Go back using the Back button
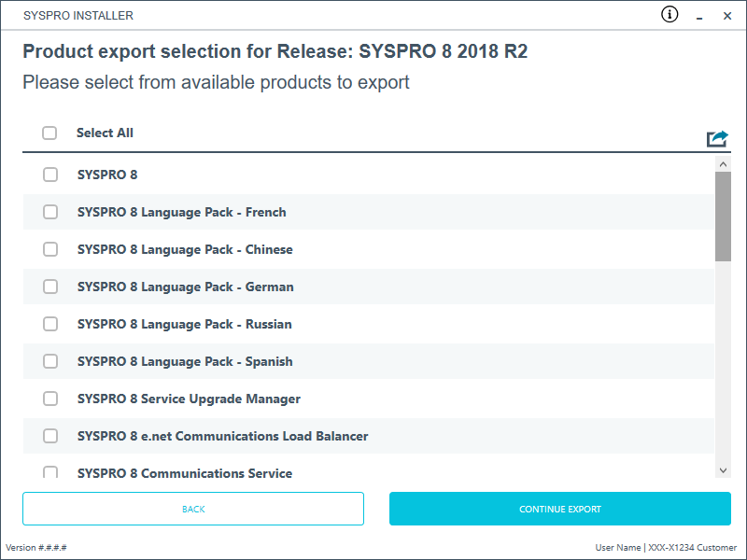 (193, 509)
